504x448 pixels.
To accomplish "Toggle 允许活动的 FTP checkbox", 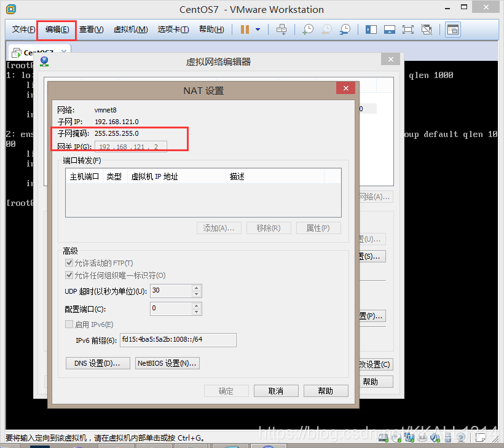I will point(69,263).
